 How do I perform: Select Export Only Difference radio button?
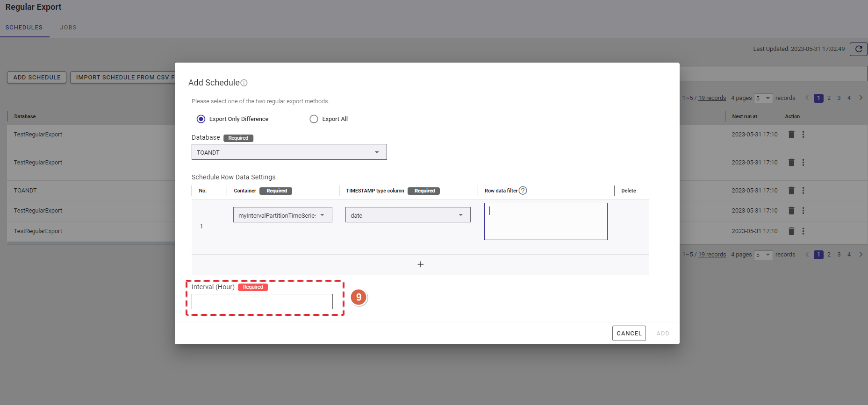[x=201, y=119]
